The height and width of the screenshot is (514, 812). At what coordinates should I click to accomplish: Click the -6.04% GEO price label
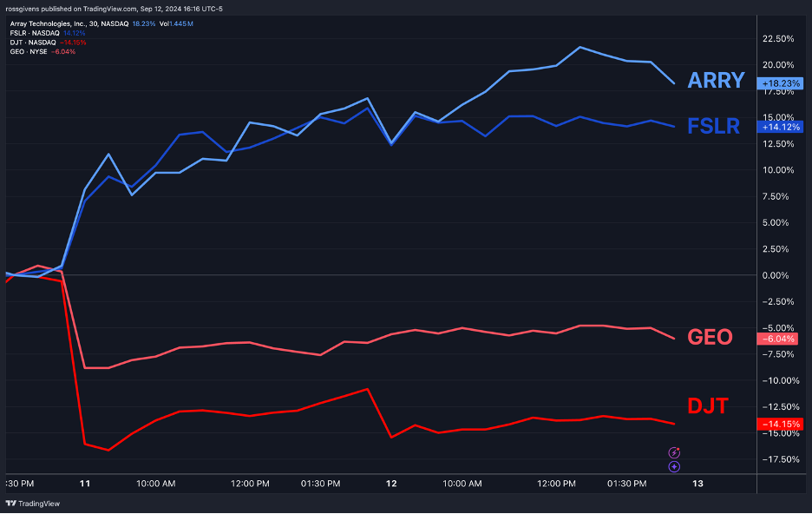(x=778, y=339)
